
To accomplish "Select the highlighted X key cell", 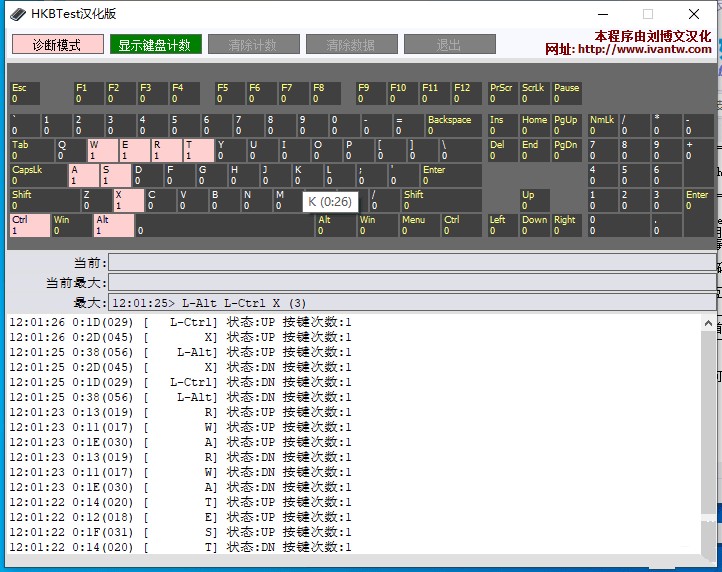I will (x=128, y=200).
